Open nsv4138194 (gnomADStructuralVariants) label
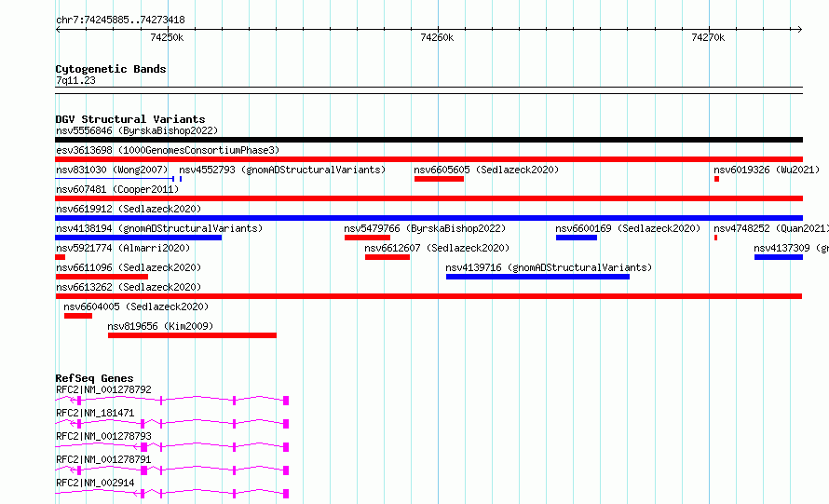Image resolution: width=829 pixels, height=504 pixels. click(159, 228)
